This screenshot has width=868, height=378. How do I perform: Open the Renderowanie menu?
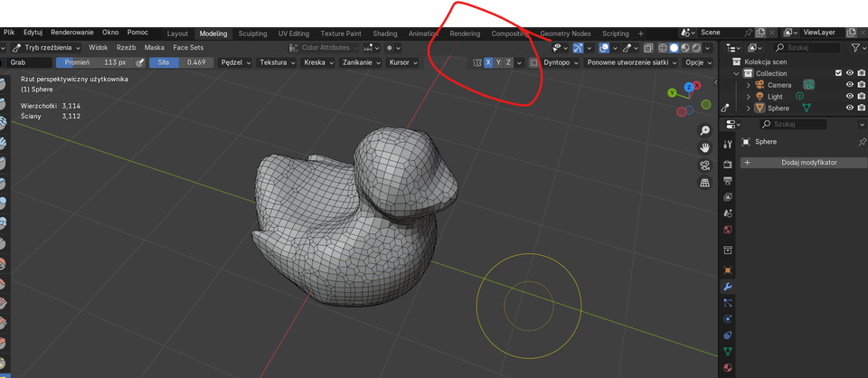72,33
